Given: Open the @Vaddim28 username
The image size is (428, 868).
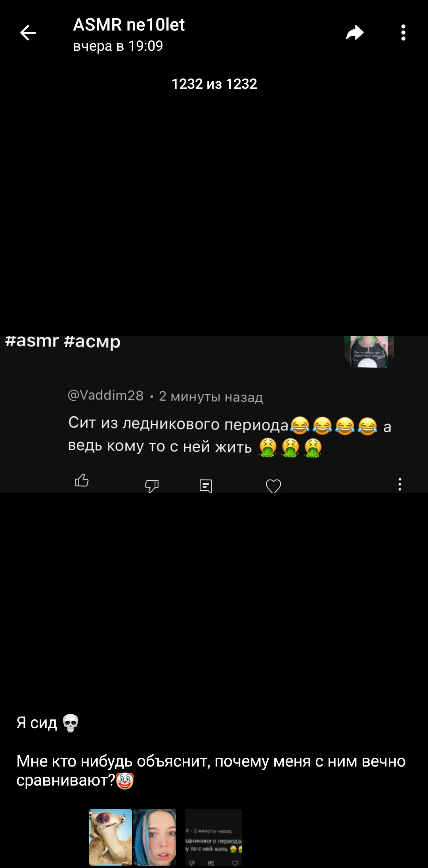Looking at the screenshot, I should (x=105, y=396).
